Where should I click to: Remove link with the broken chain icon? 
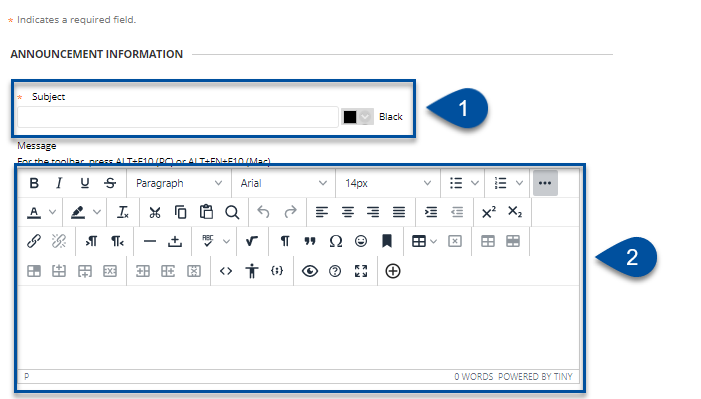[59, 242]
